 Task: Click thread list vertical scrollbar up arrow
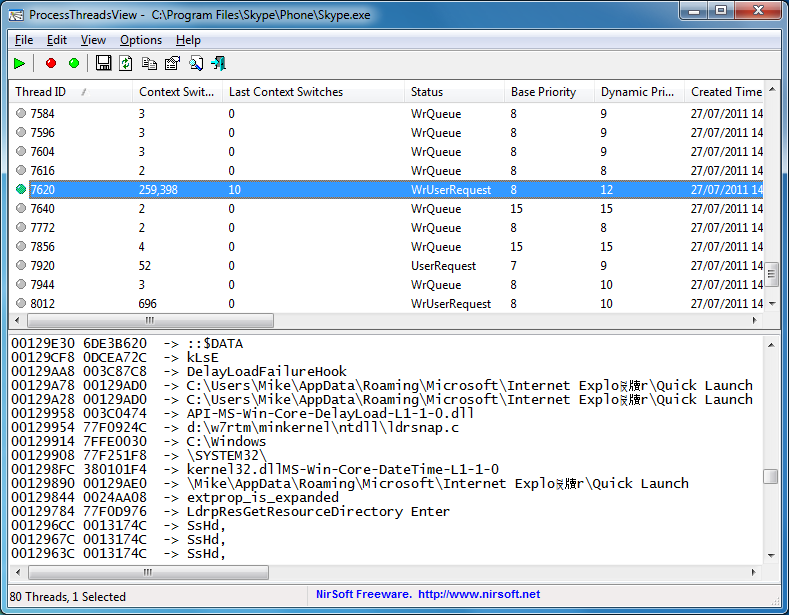pos(771,89)
